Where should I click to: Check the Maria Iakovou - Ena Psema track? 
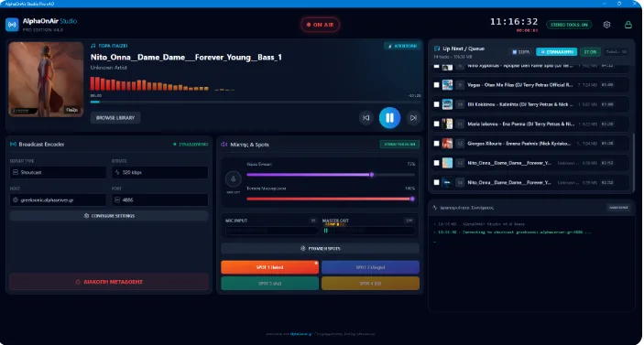click(x=436, y=124)
